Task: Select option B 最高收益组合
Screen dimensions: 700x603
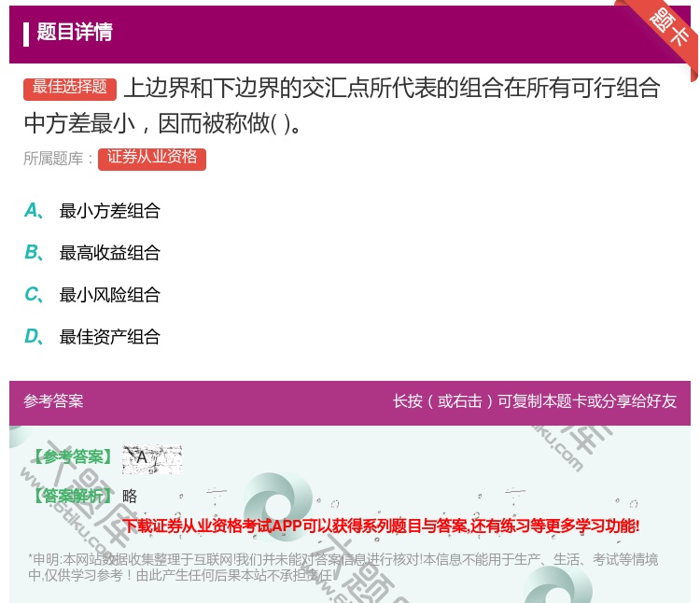Action: click(92, 253)
